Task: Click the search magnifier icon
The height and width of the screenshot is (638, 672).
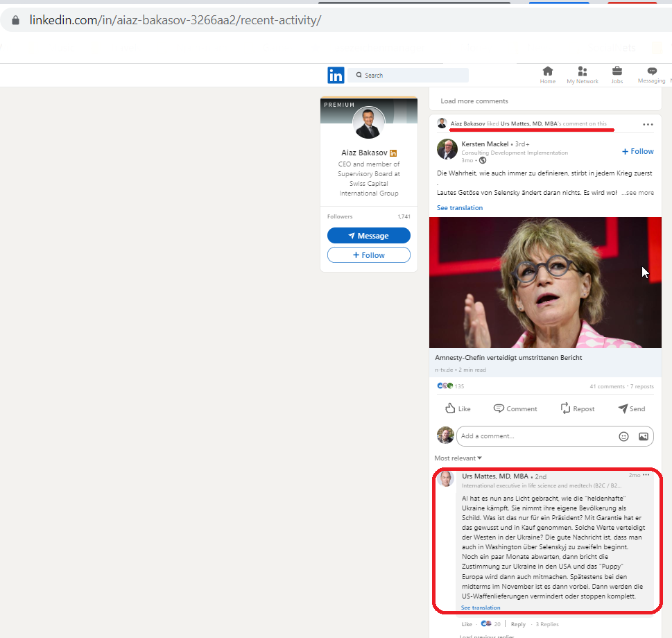Action: coord(359,75)
